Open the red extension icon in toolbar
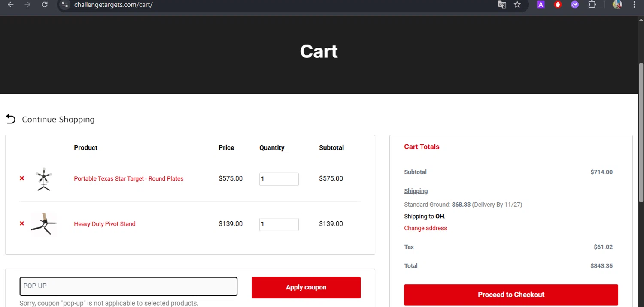644x307 pixels. pyautogui.click(x=558, y=5)
